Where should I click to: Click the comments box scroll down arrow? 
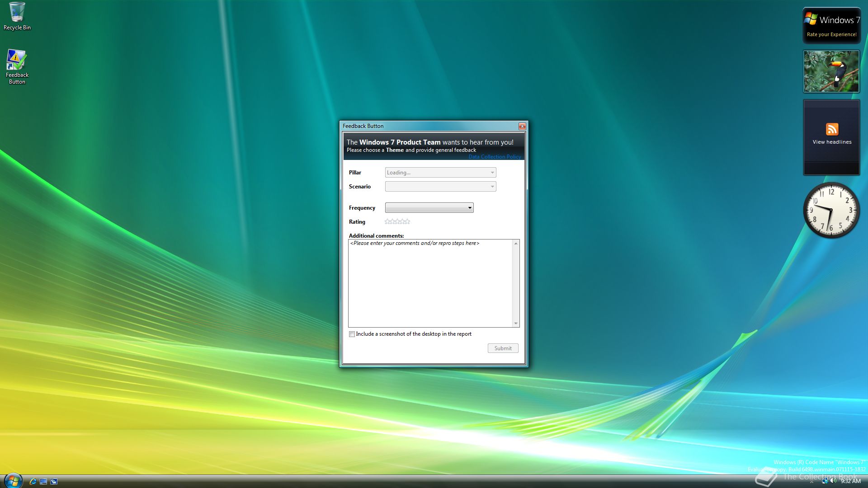tap(516, 323)
